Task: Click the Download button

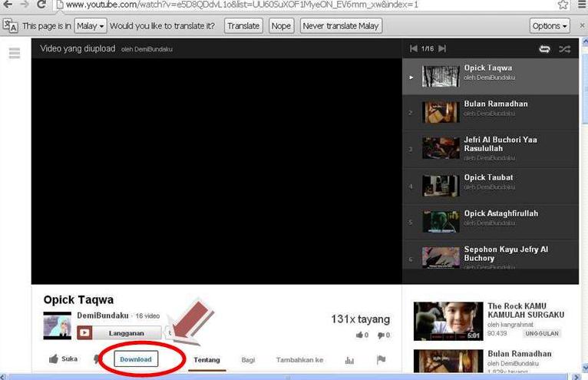Action: pos(136,359)
